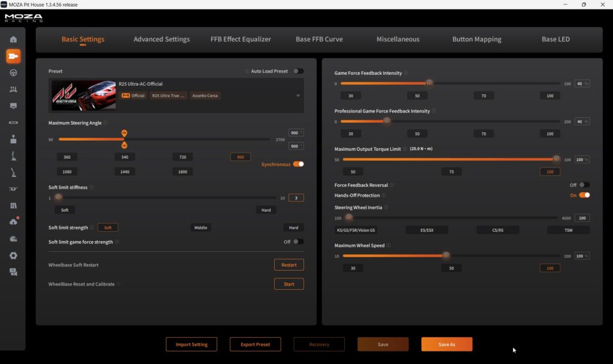Click info icon next to Maximum Steering Angle

[x=106, y=123]
